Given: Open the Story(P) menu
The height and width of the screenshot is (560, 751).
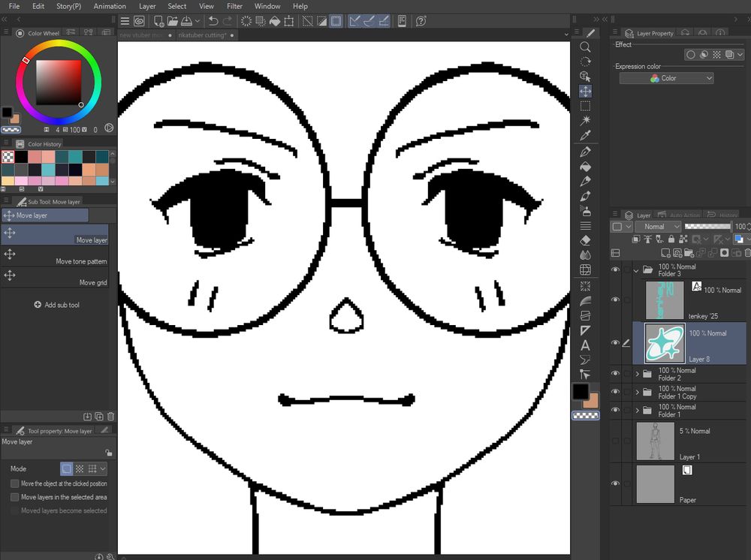Looking at the screenshot, I should (68, 6).
